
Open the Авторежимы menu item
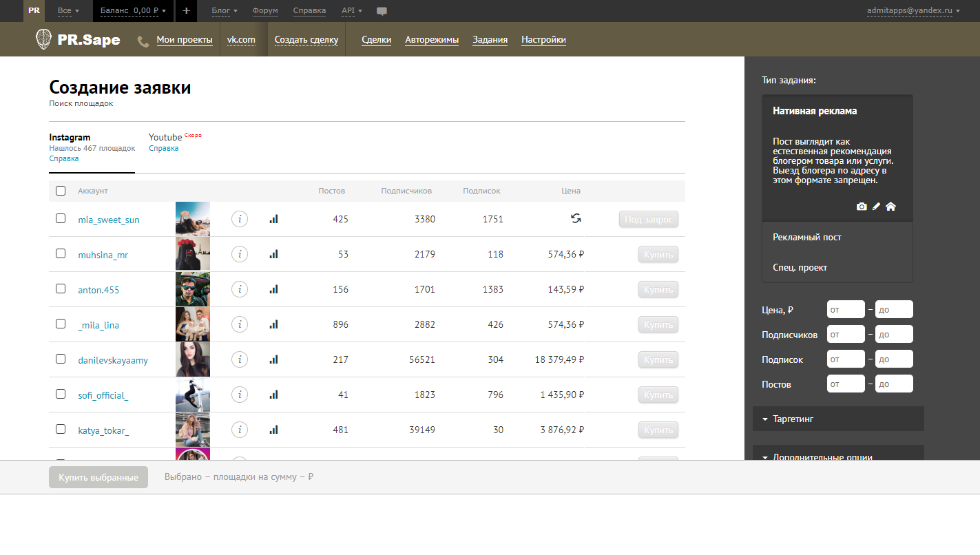point(432,40)
